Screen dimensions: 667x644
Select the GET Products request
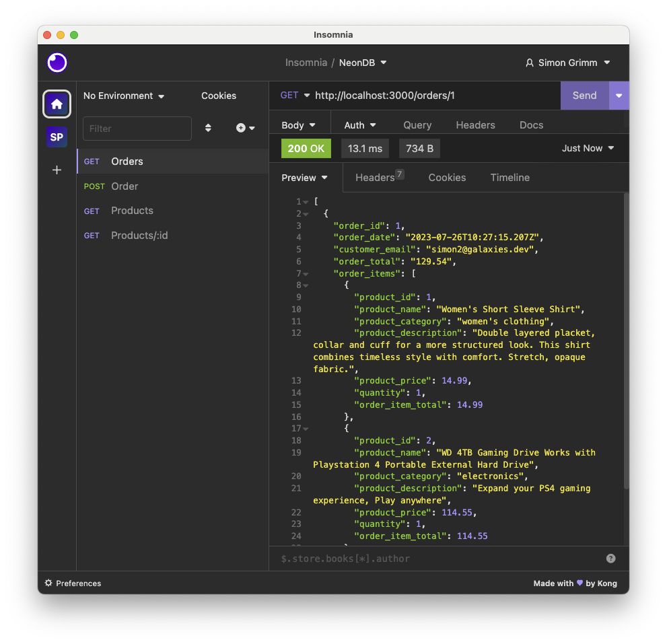point(173,211)
